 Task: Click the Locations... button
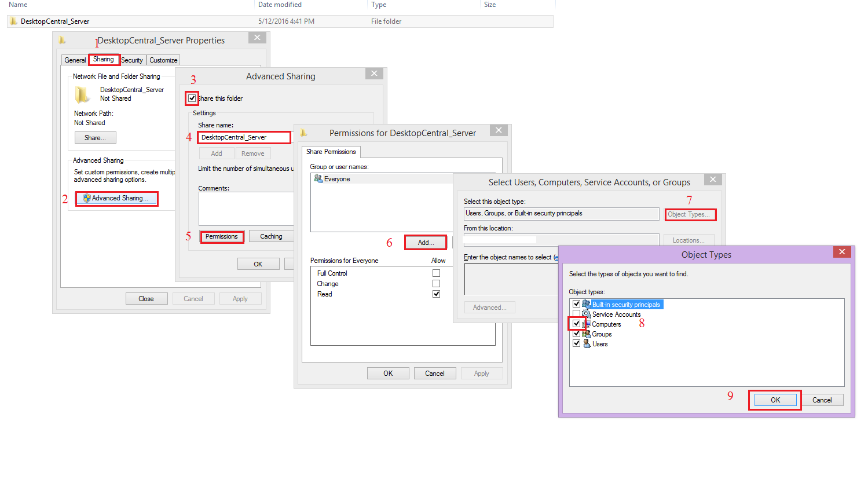689,240
